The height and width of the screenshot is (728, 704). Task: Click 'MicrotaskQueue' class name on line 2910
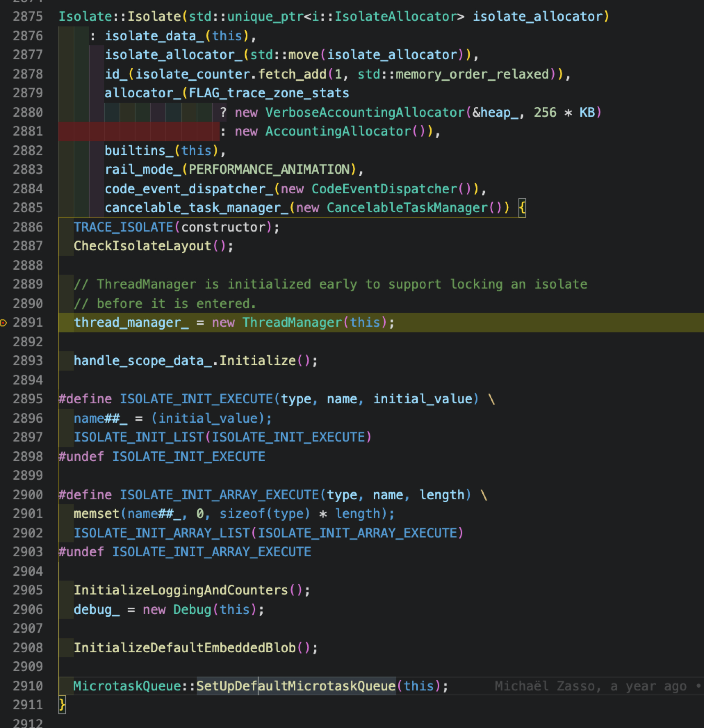(128, 686)
